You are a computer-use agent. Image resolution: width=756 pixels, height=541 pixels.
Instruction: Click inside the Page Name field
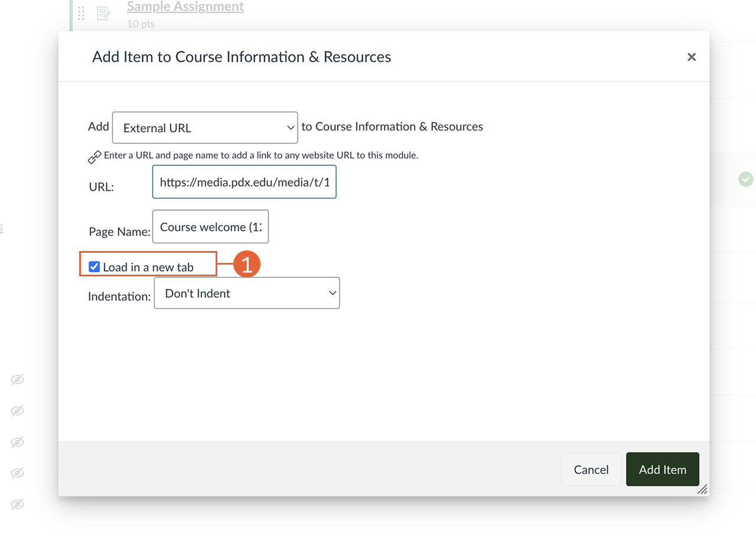point(210,226)
